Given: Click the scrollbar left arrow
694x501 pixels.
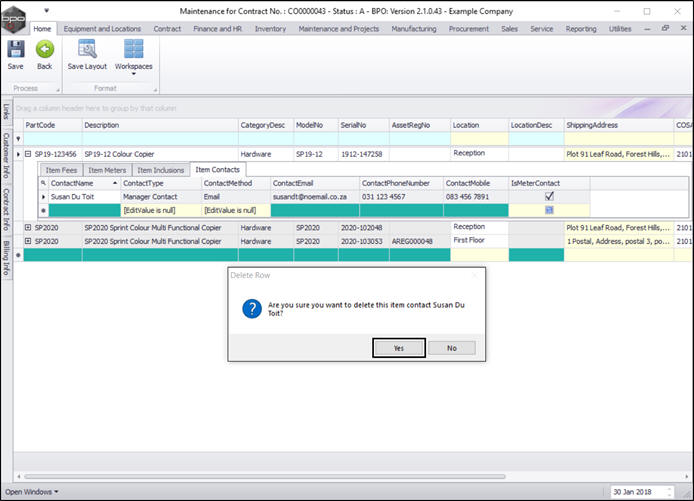Looking at the screenshot, I should click(18, 477).
